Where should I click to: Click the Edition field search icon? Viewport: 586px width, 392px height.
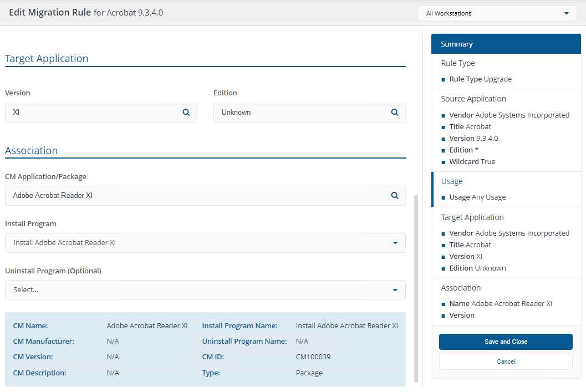395,112
